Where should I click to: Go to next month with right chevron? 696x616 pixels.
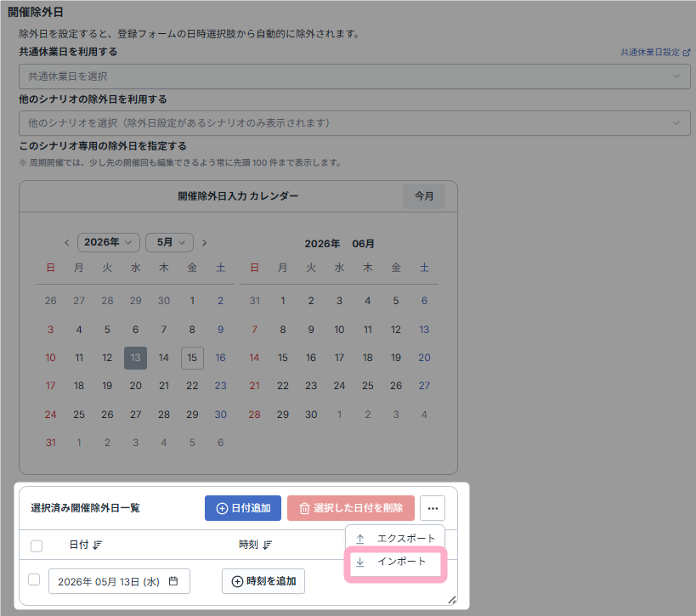click(x=204, y=243)
